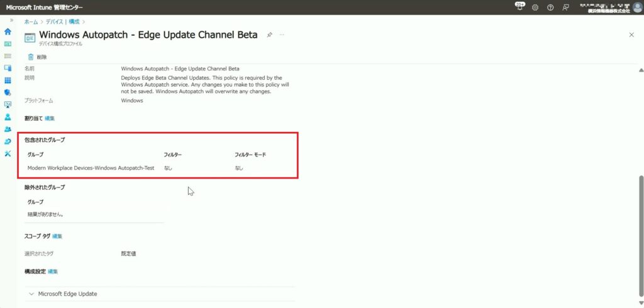Click the trash can icon beside 削除
The image size is (644, 308).
30,57
